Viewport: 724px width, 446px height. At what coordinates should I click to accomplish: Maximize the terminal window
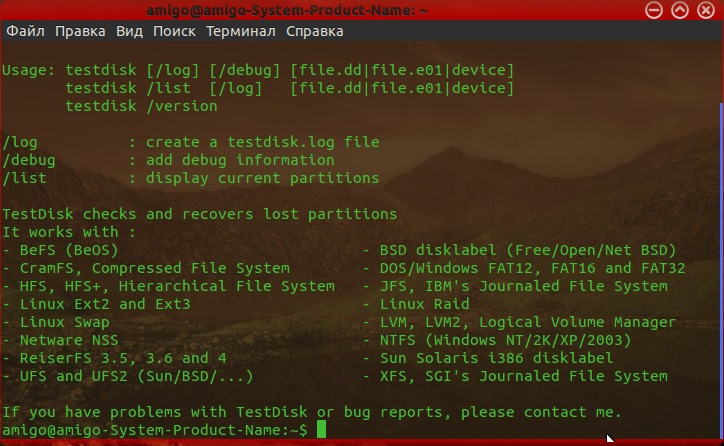680,10
